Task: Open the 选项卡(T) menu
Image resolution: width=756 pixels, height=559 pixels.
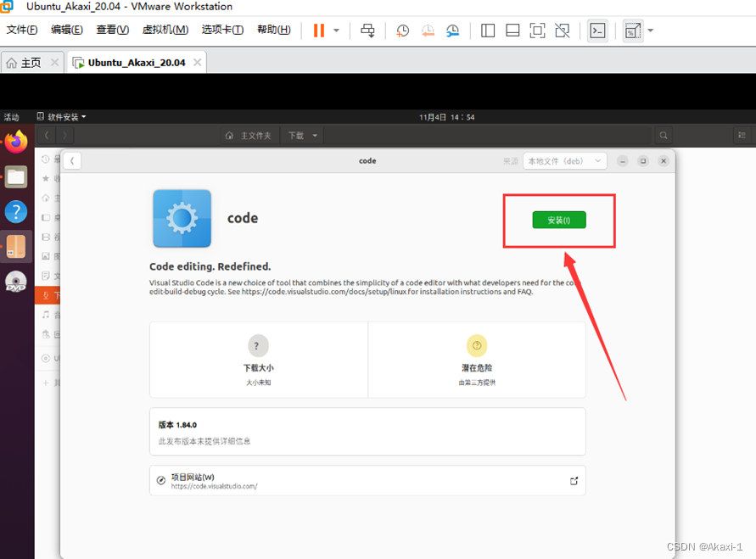Action: coord(222,30)
